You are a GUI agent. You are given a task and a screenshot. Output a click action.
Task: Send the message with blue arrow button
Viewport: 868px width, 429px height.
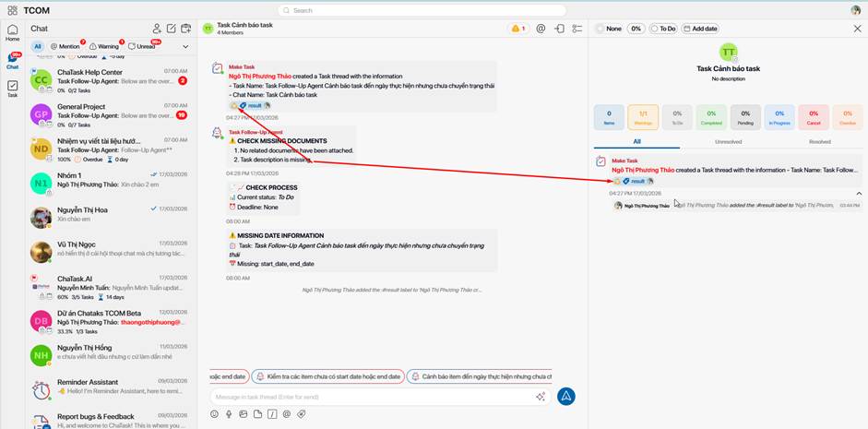point(566,396)
